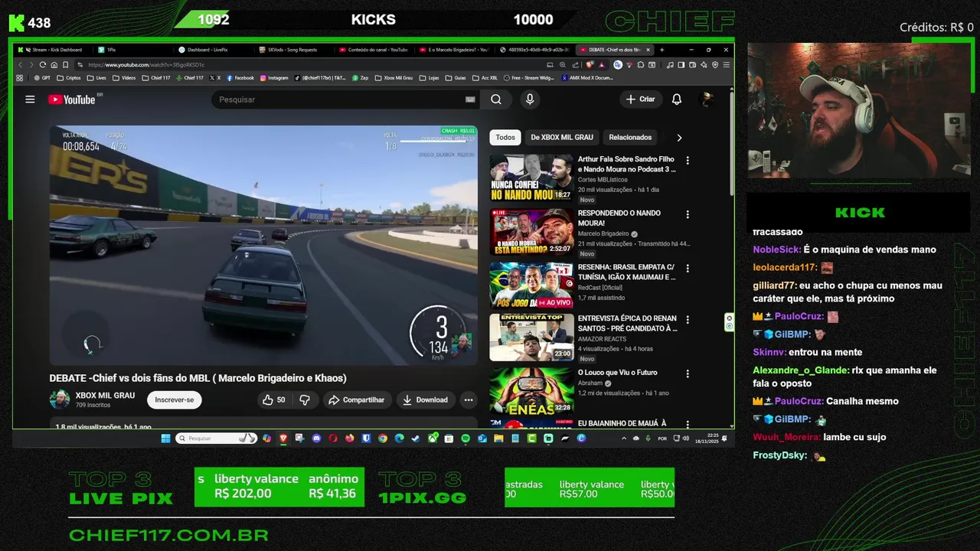Open the Guias bookmarks folder

point(456,77)
